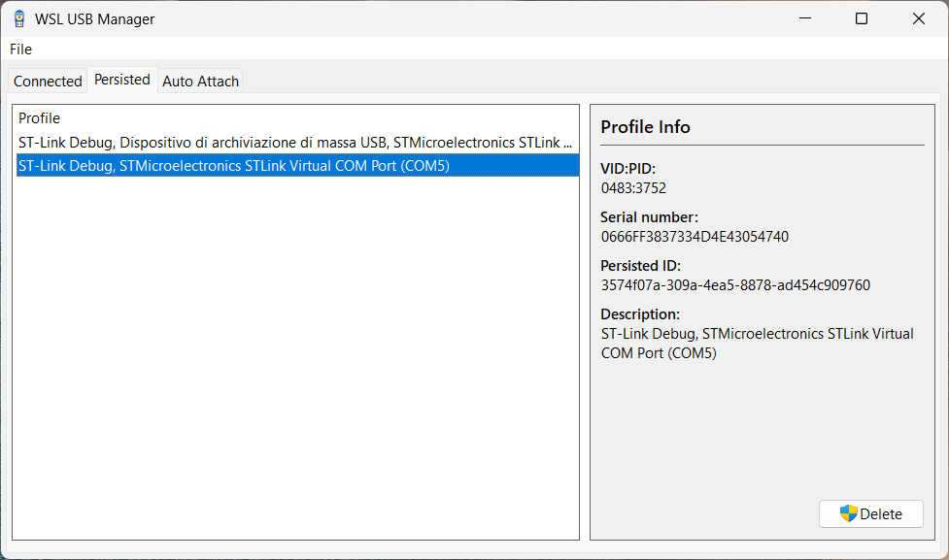The width and height of the screenshot is (949, 560).
Task: Close the WSL USB Manager window
Action: 918,18
